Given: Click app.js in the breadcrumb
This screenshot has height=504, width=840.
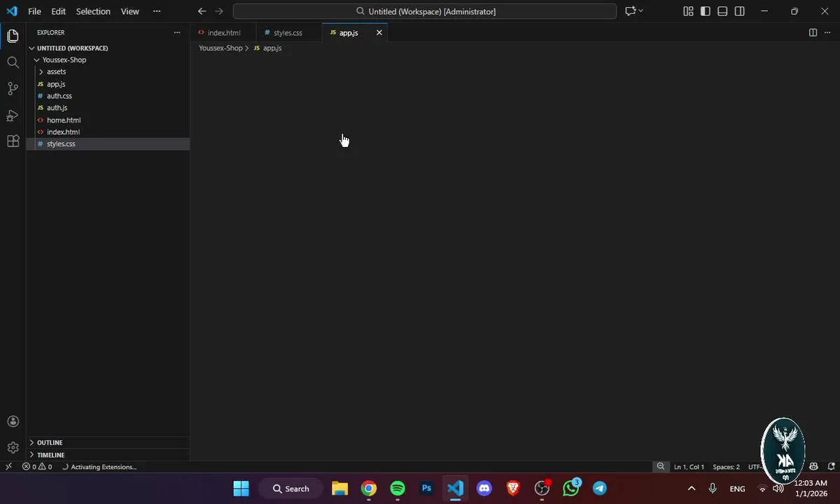Looking at the screenshot, I should pos(272,48).
